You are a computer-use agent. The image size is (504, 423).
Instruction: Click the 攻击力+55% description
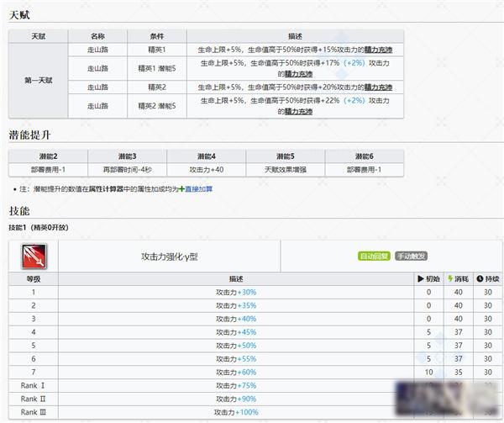[x=236, y=359]
